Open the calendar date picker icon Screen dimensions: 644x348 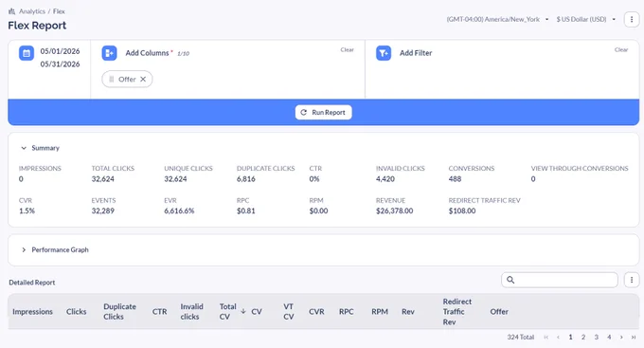[x=27, y=53]
